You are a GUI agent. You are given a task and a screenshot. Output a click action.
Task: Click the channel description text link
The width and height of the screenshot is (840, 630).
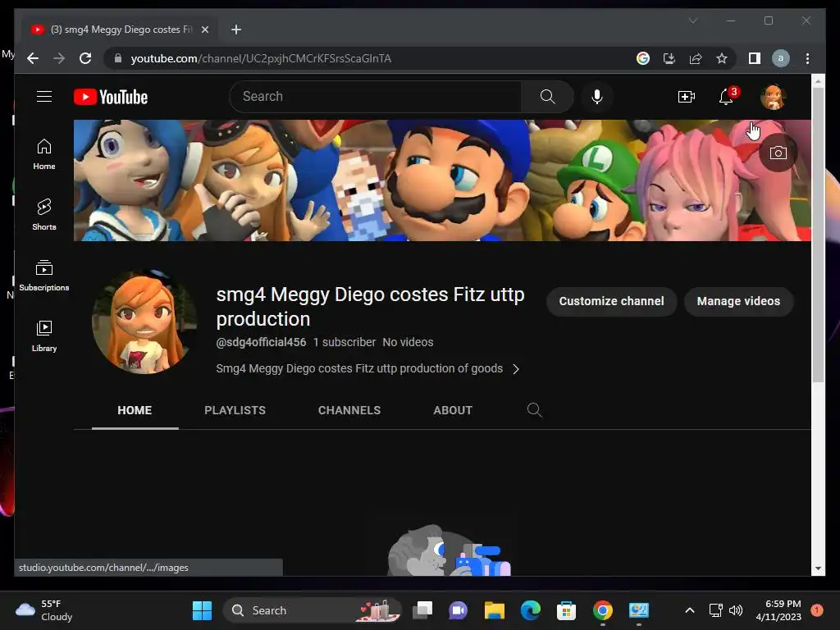click(x=359, y=368)
